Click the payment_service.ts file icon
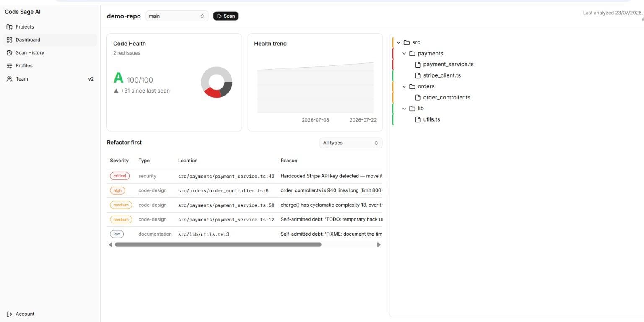The height and width of the screenshot is (322, 644). [418, 65]
